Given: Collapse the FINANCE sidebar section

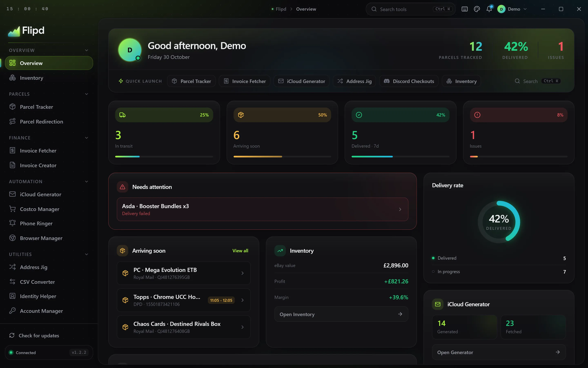Looking at the screenshot, I should click(x=87, y=138).
